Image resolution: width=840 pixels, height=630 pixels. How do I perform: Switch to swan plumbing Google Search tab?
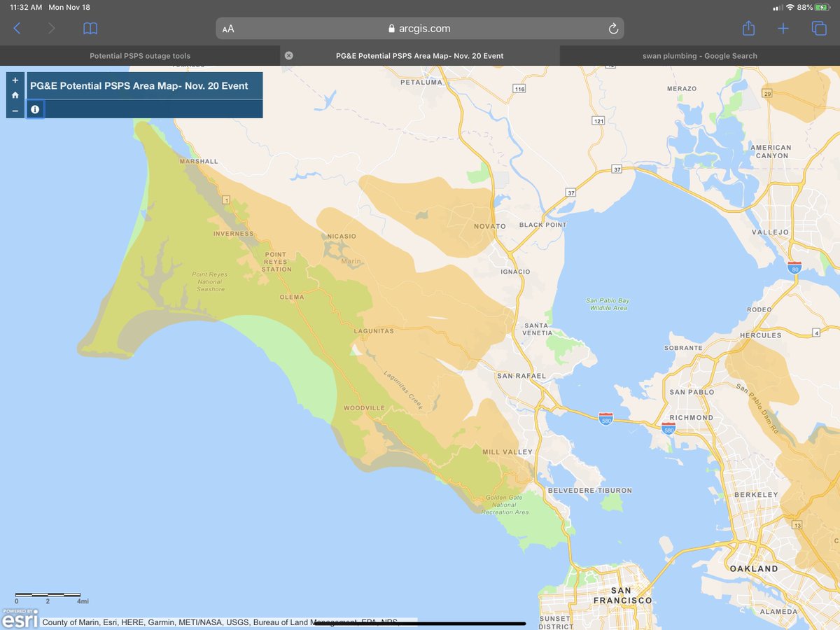(700, 56)
